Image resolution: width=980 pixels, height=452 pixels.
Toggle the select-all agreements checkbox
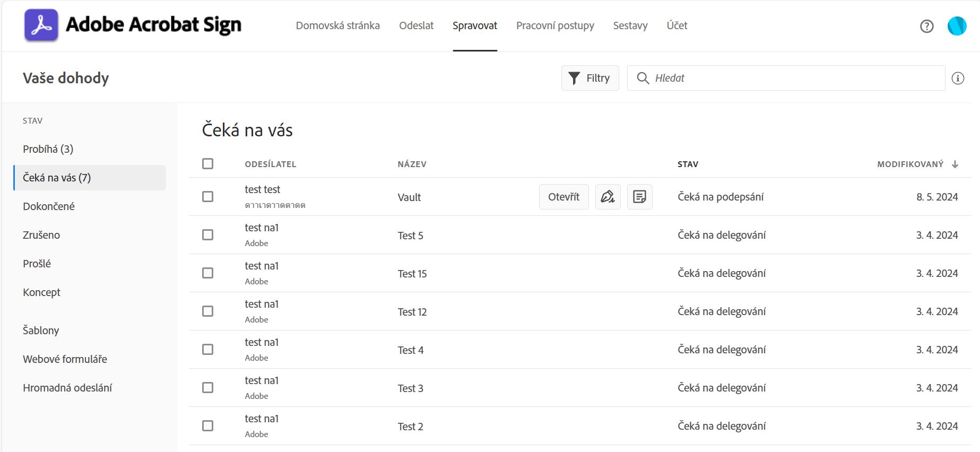pyautogui.click(x=208, y=164)
